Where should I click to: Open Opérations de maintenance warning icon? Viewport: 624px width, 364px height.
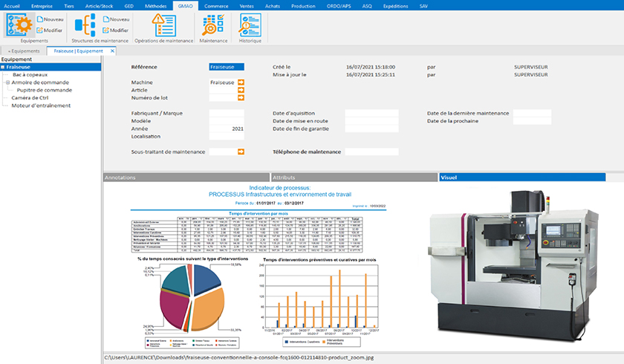pyautogui.click(x=163, y=25)
